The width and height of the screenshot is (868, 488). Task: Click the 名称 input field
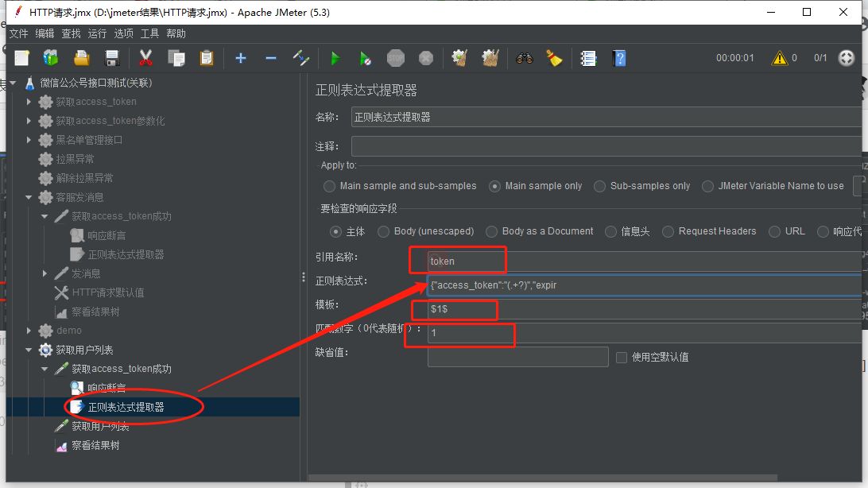click(x=606, y=118)
